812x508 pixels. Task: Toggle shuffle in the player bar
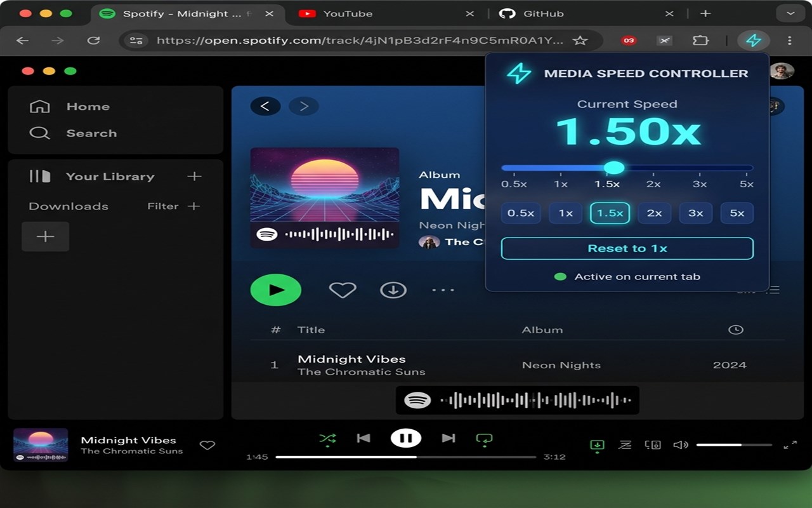[x=327, y=438]
